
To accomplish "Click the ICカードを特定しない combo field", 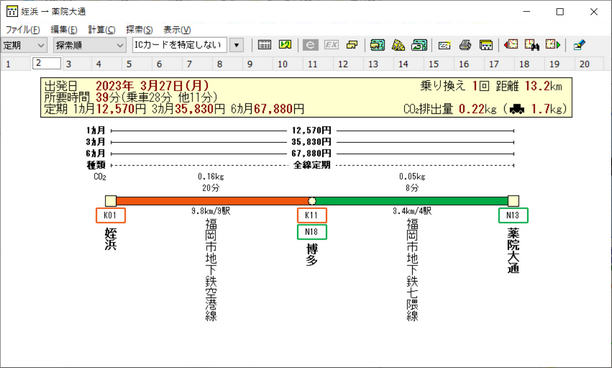I will tap(180, 45).
